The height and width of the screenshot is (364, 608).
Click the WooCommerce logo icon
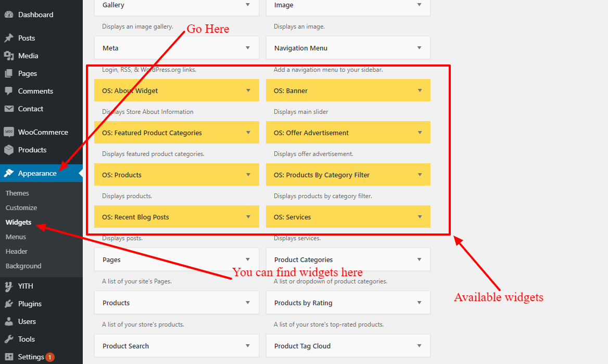click(9, 132)
